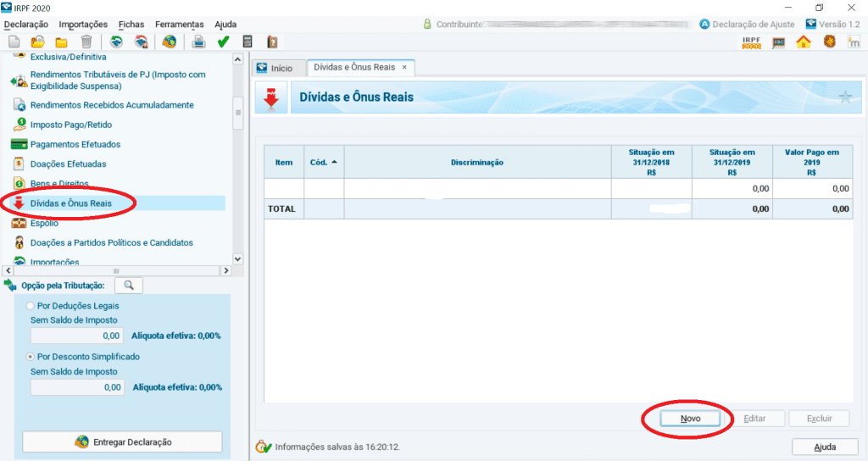Click Deduções Legais tax value field
The image size is (868, 461).
pyautogui.click(x=77, y=336)
